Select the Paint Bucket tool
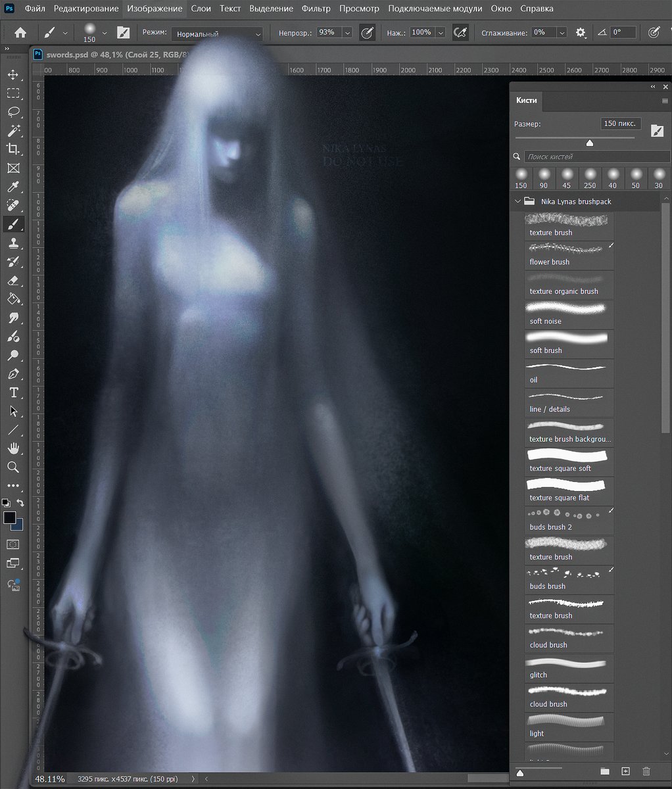This screenshot has height=789, width=672. (x=13, y=299)
